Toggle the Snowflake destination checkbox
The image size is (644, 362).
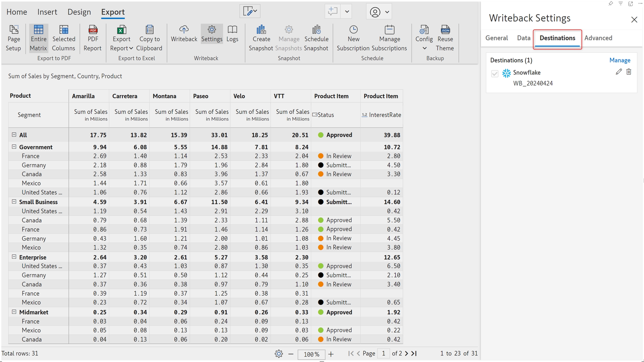pos(494,74)
